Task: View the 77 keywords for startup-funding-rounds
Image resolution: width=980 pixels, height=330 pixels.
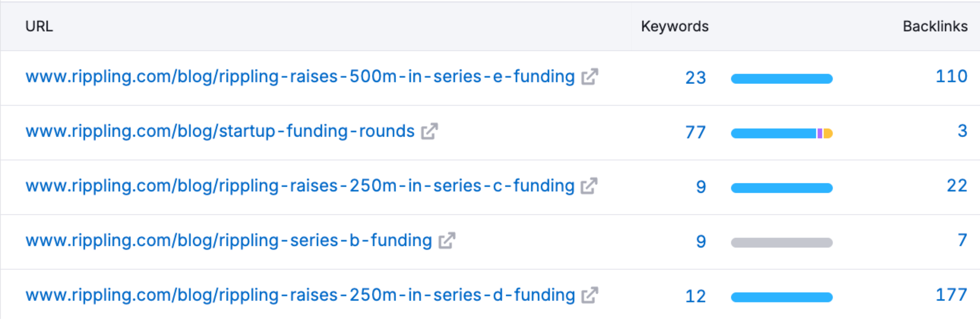Action: click(x=695, y=133)
